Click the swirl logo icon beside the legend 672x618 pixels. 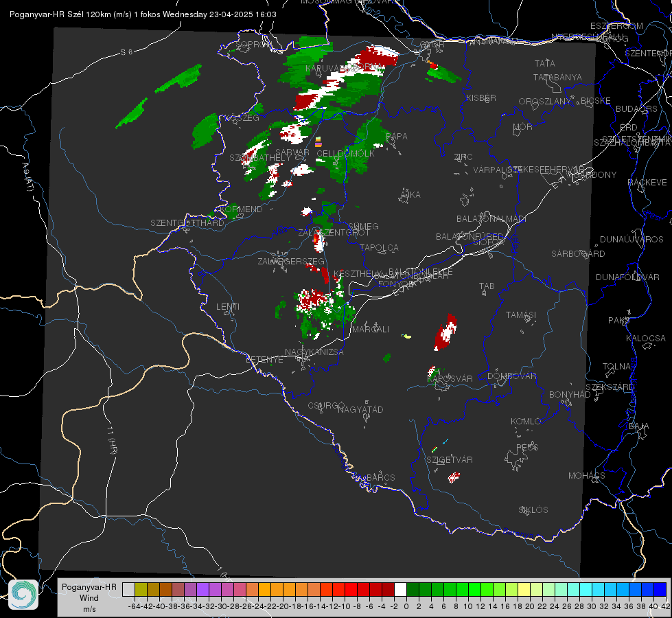23,595
